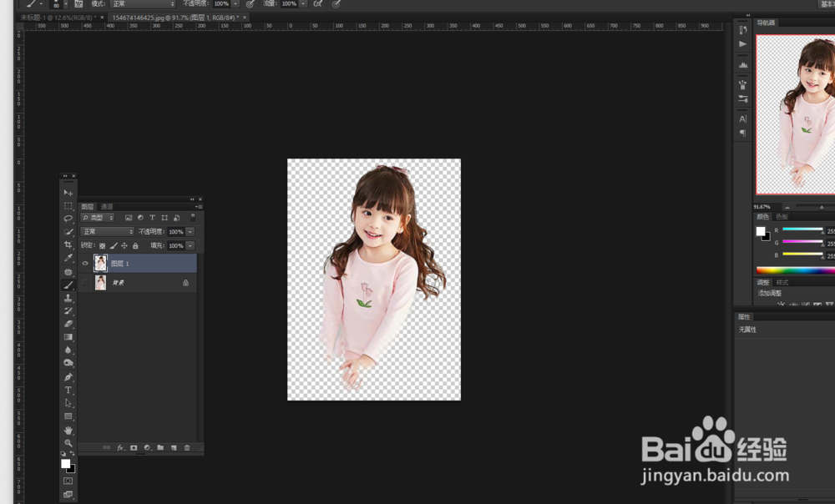Filter layers for smart objects
Viewport: 835px width, 504px height.
click(x=176, y=218)
